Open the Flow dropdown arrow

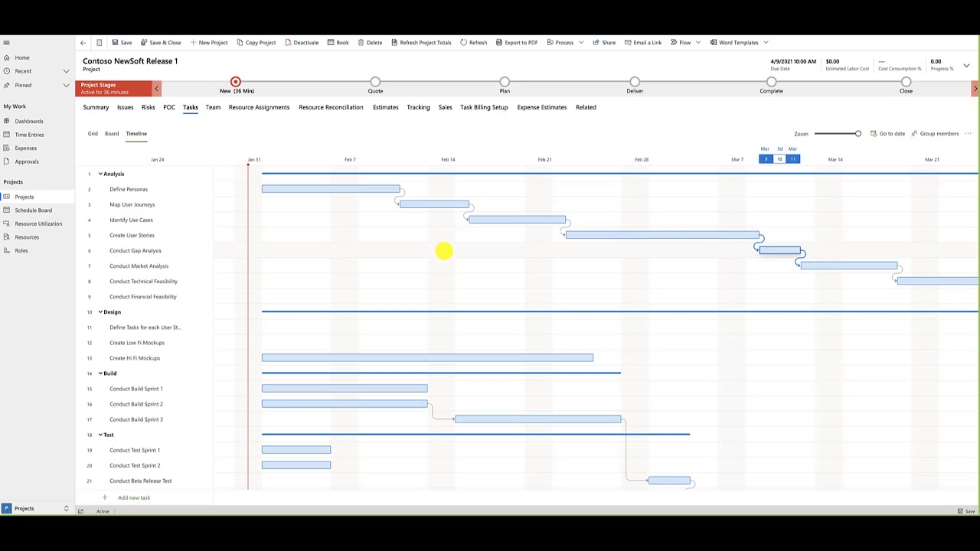tap(698, 43)
